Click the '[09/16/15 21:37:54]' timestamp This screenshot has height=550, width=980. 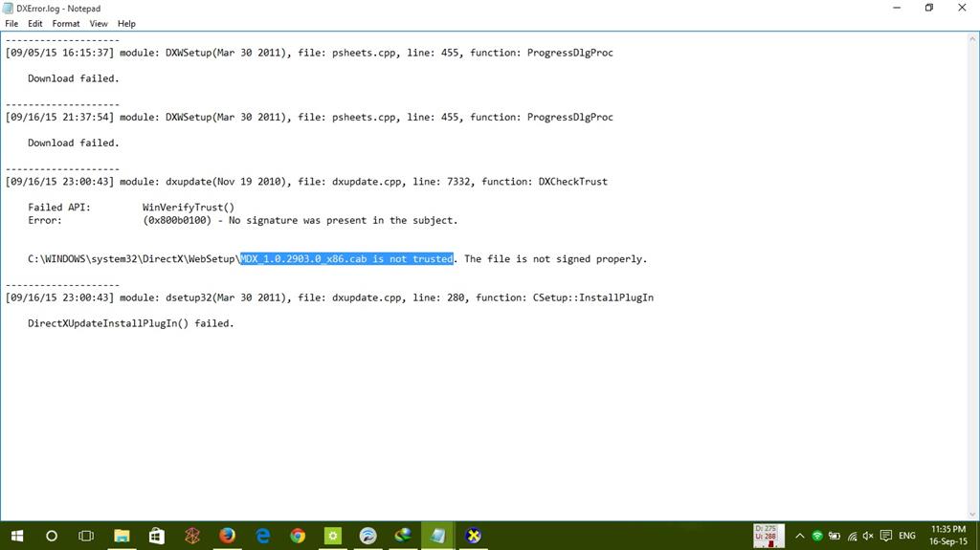pyautogui.click(x=60, y=118)
